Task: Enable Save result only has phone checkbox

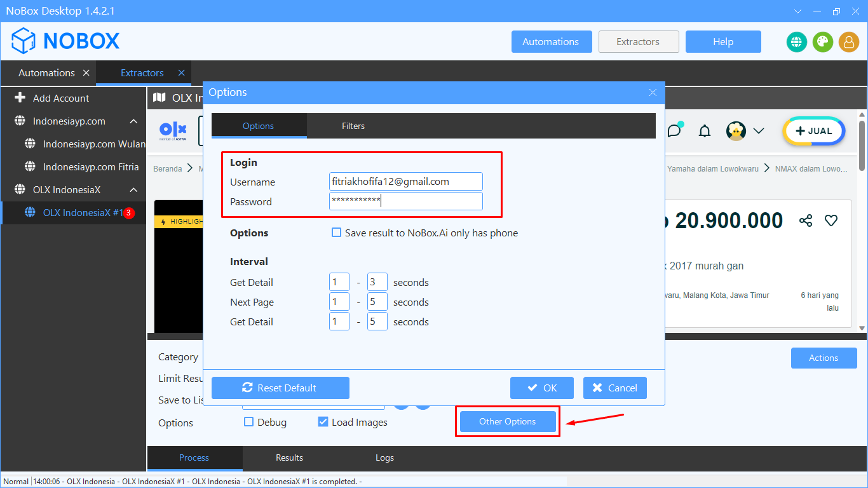Action: (x=337, y=233)
